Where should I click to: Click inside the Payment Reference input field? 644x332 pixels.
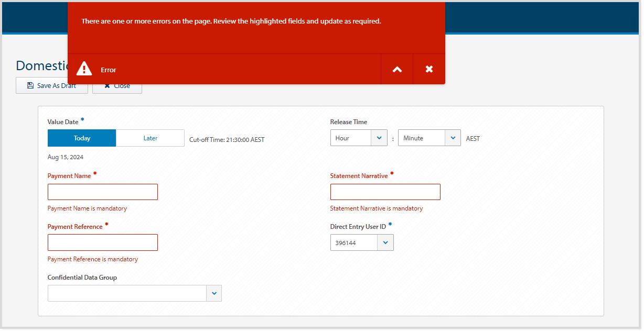(102, 242)
